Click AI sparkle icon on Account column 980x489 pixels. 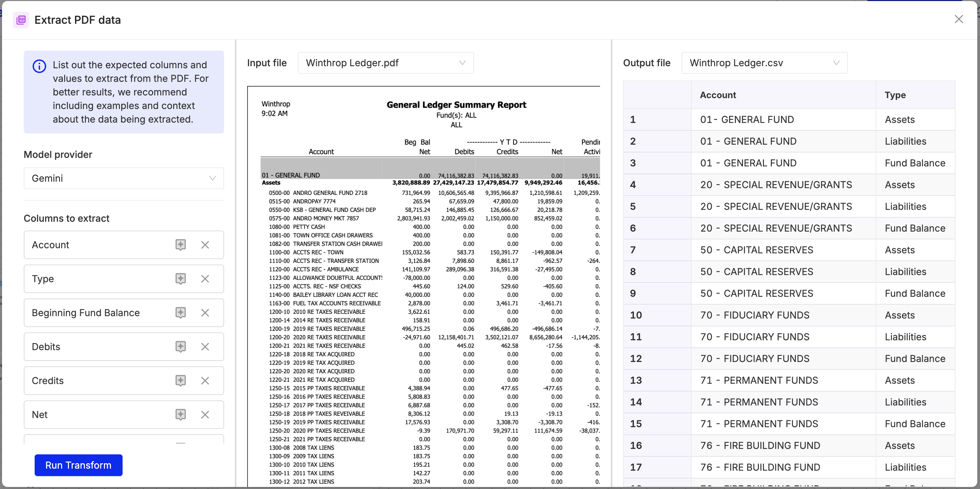(x=180, y=245)
